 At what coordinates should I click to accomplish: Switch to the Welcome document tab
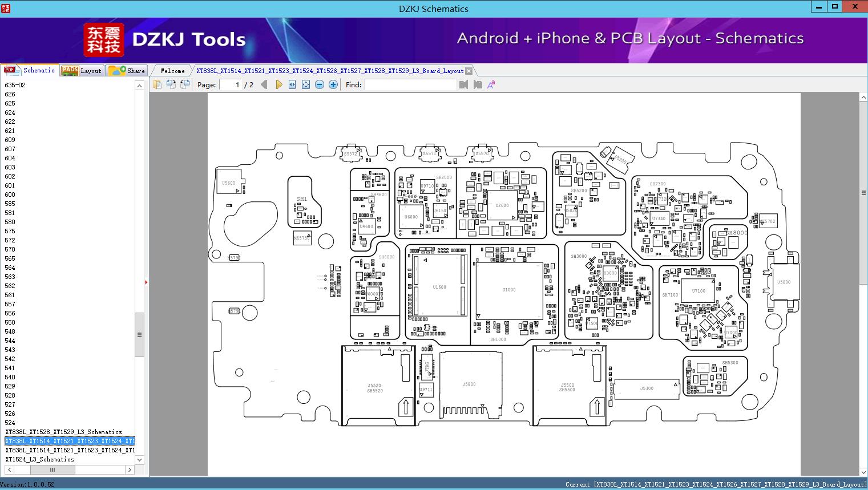pos(172,71)
